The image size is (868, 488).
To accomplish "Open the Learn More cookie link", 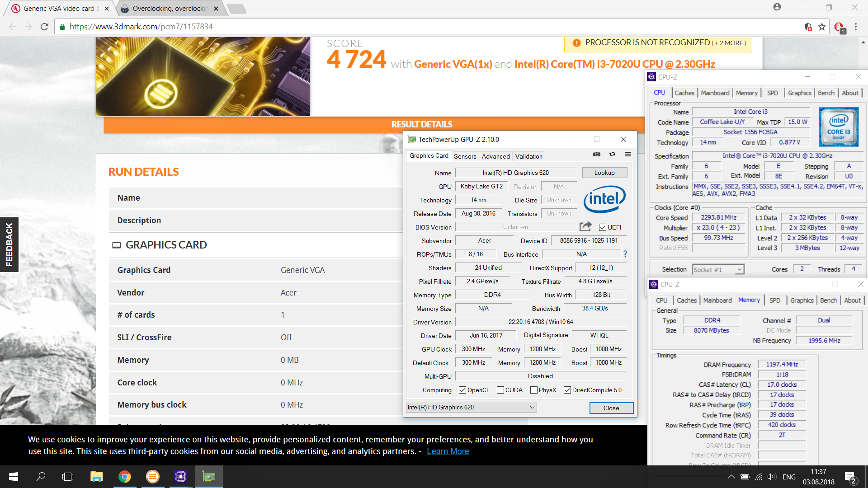I will (x=448, y=451).
